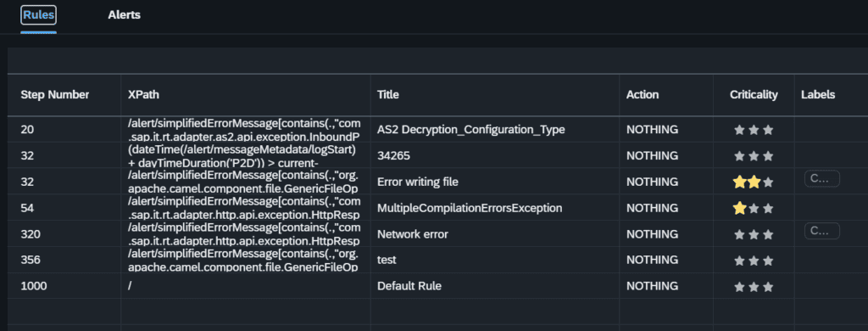Click NOTHING action of rule 34265
The width and height of the screenshot is (868, 331).
pyautogui.click(x=652, y=156)
